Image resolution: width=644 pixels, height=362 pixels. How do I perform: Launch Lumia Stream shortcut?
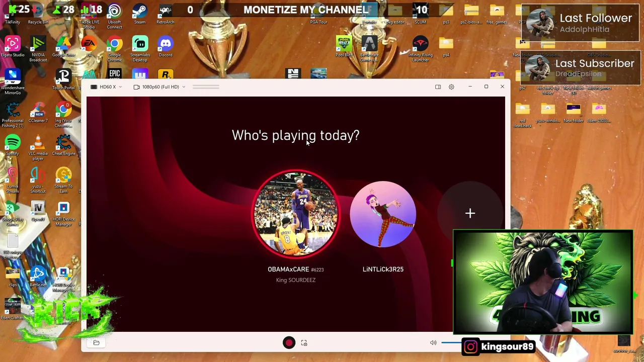[x=13, y=180]
